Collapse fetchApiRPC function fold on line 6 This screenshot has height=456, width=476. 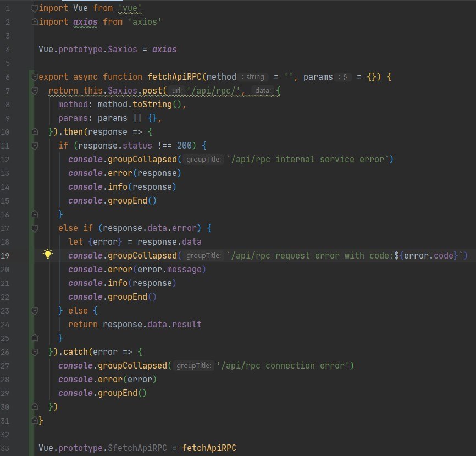35,77
